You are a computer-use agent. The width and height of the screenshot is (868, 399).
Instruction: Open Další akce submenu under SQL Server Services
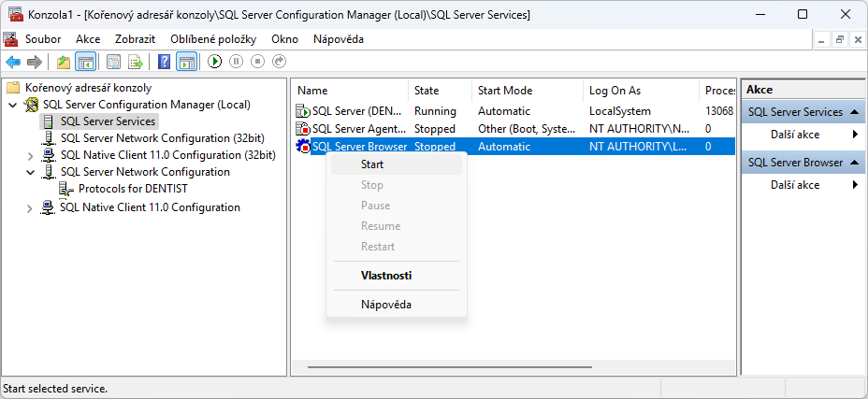coord(803,135)
